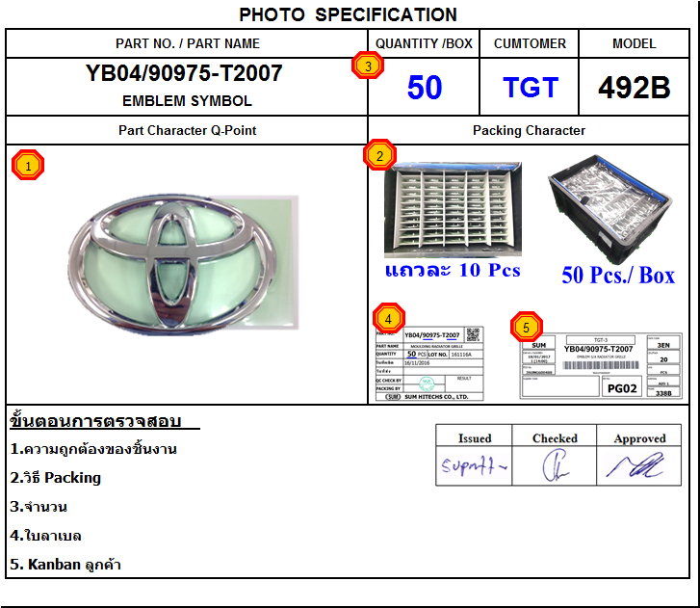700x608 pixels.
Task: Select inspection step 3 text line
Action: pyautogui.click(x=39, y=507)
